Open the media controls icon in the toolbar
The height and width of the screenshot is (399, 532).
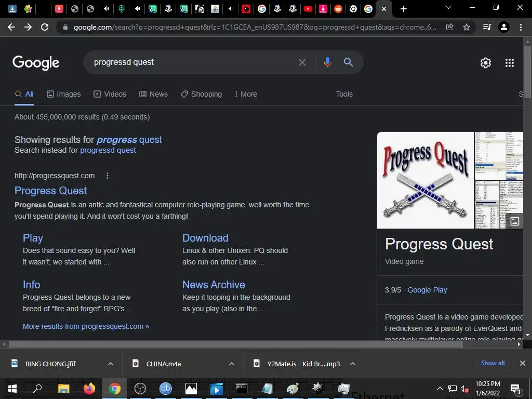(x=487, y=27)
